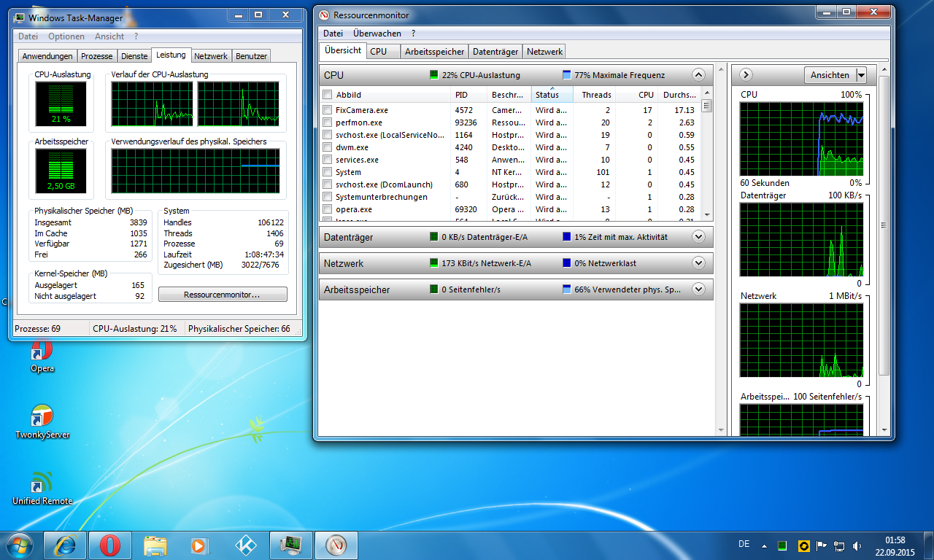Check the dwm.exe process checkbox
Image resolution: width=934 pixels, height=560 pixels.
pos(327,147)
